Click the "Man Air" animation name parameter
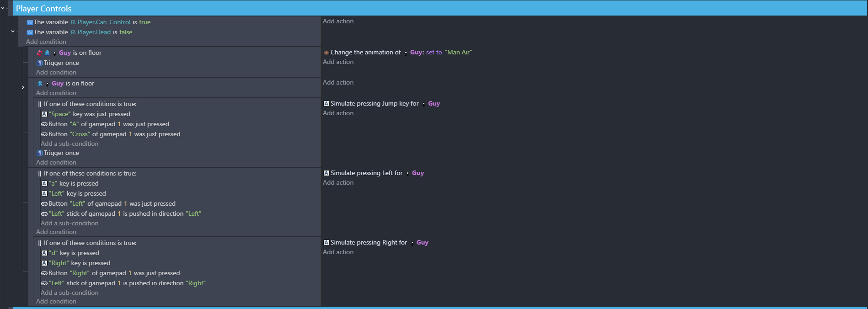868x309 pixels. point(458,53)
